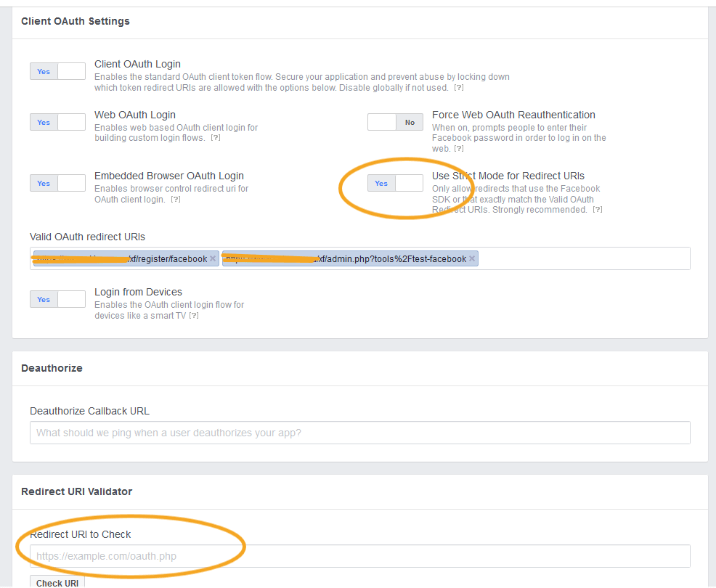Focus the Deauthorize Callback URL field

click(359, 433)
